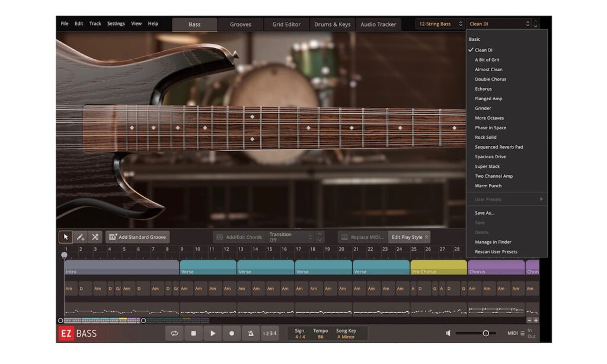Open the Help menu
The image size is (607, 364).
tap(154, 24)
